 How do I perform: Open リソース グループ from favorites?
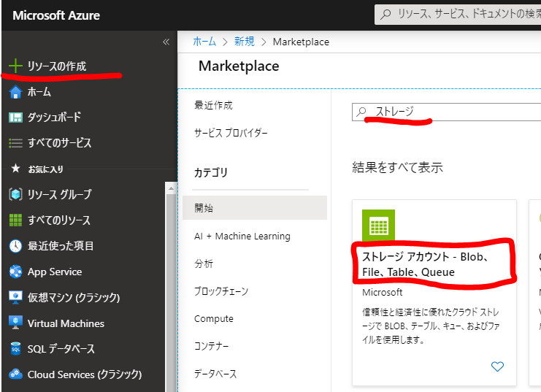(x=60, y=194)
